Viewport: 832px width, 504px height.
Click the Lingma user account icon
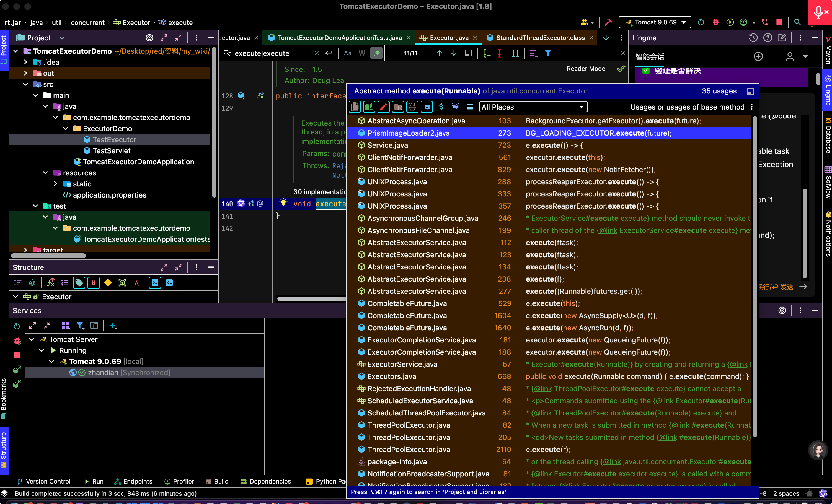[789, 56]
